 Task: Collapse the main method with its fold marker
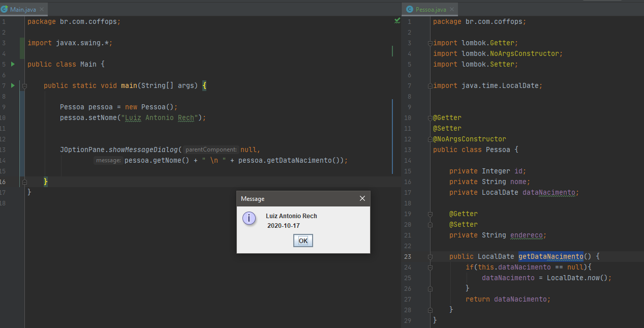coord(24,85)
